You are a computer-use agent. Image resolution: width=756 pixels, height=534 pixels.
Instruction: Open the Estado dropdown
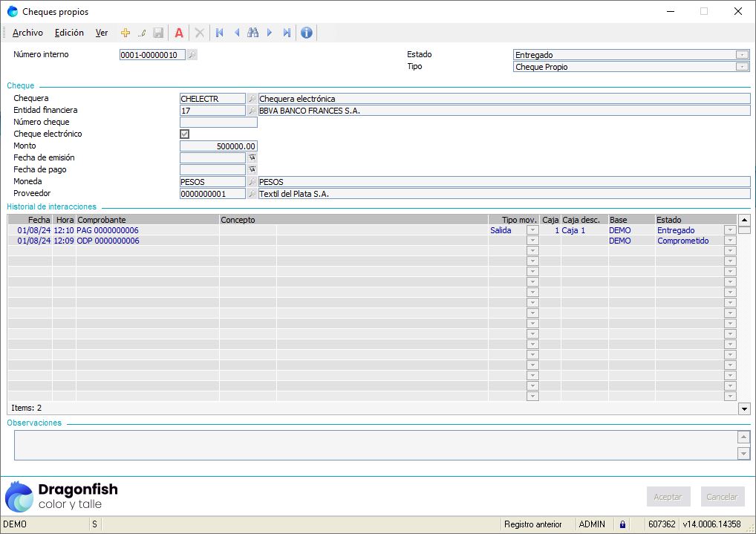(x=743, y=55)
